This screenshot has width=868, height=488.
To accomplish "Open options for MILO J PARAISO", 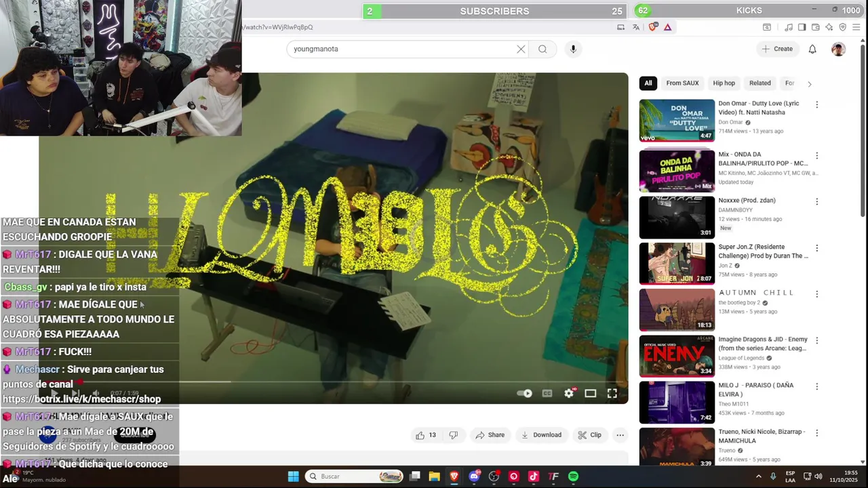I will point(816,386).
